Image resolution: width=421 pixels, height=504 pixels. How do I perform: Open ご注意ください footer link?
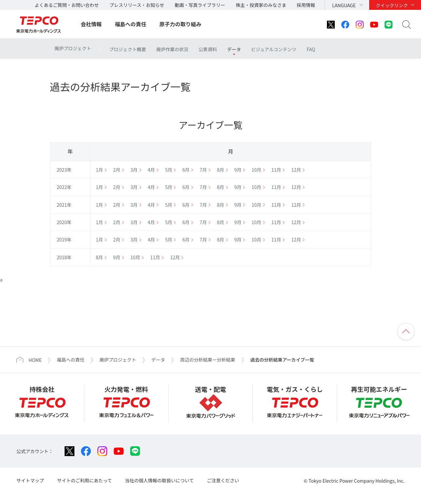223,481
